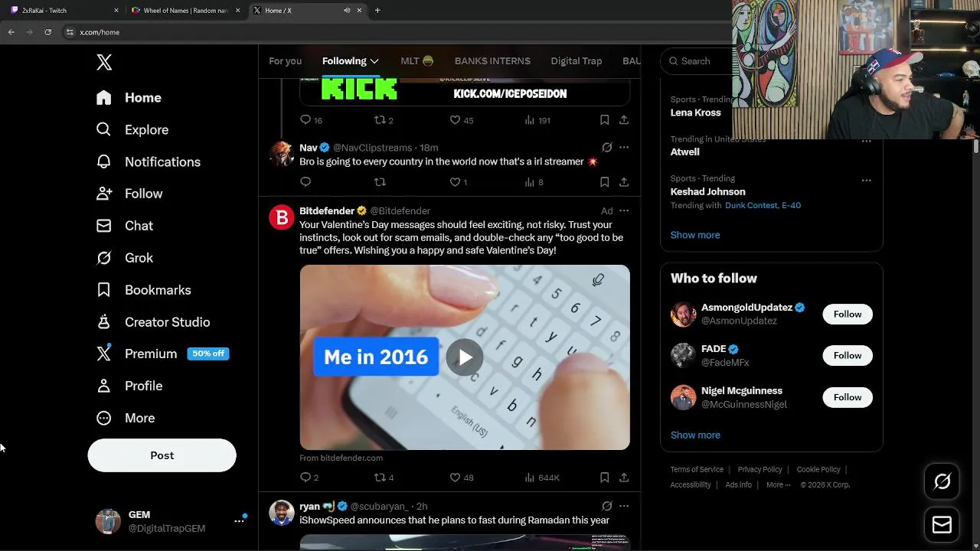980x551 pixels.
Task: Open floating messages button
Action: (942, 525)
